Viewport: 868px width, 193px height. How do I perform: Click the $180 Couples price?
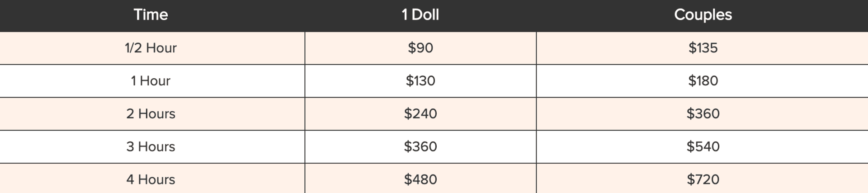click(703, 81)
